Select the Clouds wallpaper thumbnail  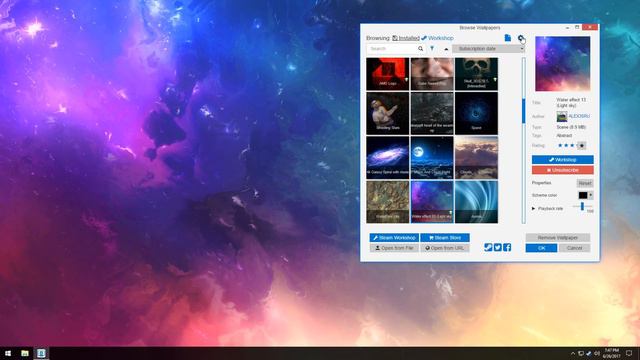pos(476,158)
